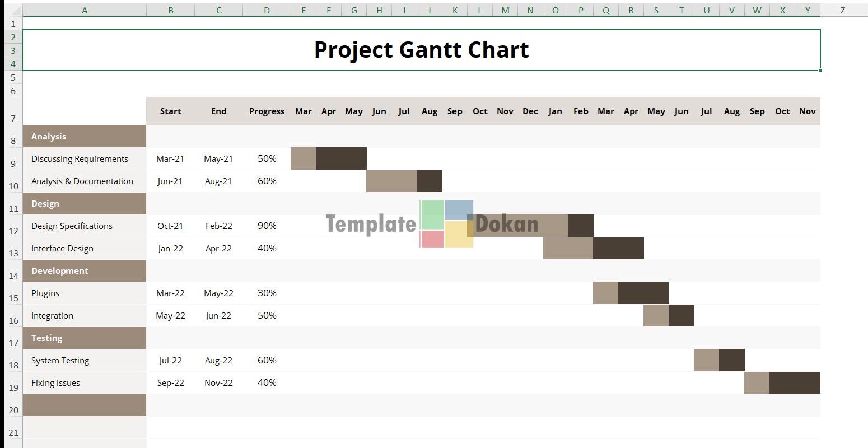
Task: Click the dark bar in Interface Design row
Action: click(x=618, y=249)
